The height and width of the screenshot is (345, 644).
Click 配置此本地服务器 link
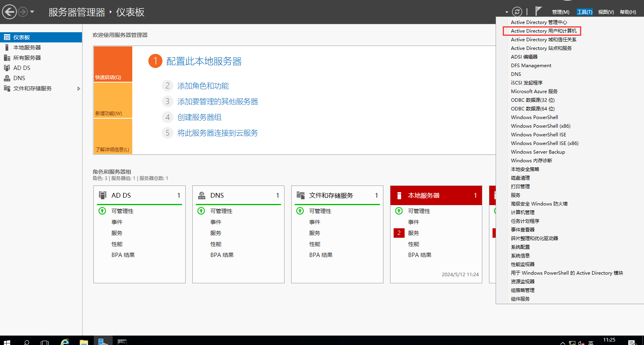[204, 61]
